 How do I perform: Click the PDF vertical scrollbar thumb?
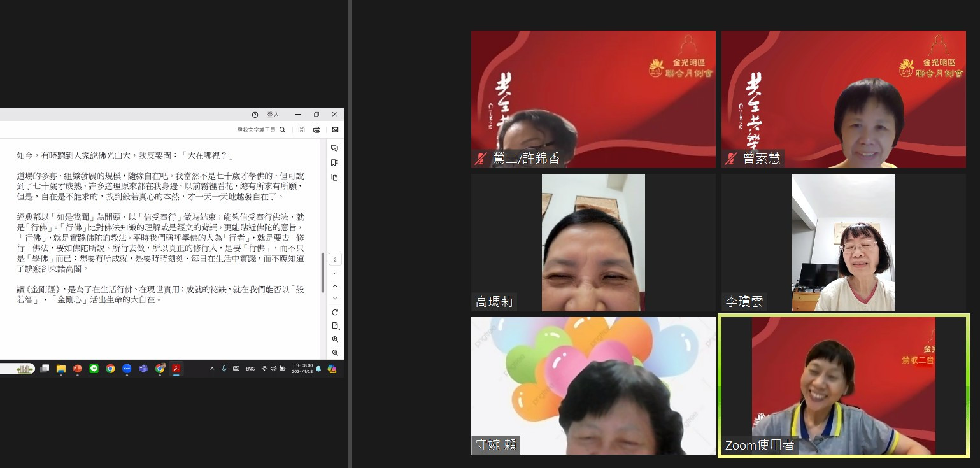pos(322,273)
